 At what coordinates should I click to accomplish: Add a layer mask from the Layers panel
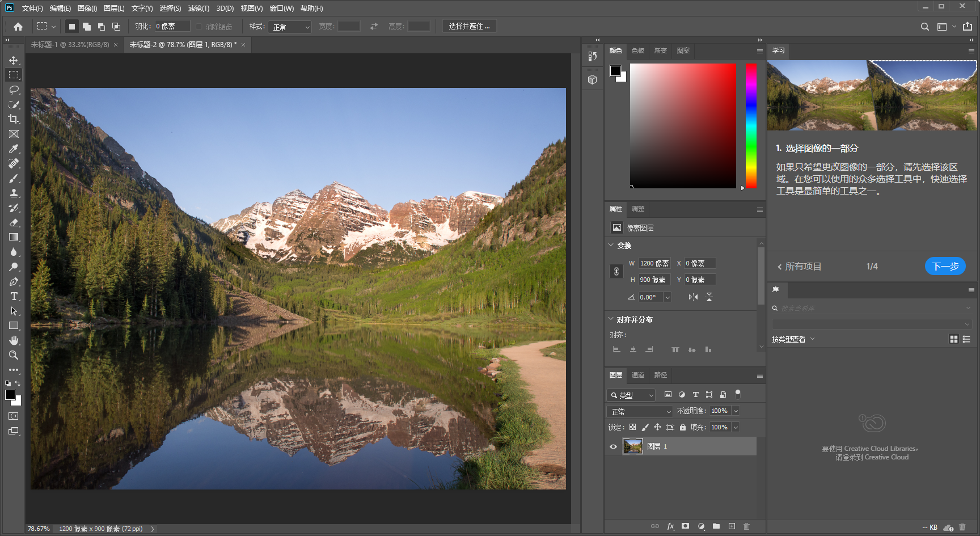coord(686,526)
